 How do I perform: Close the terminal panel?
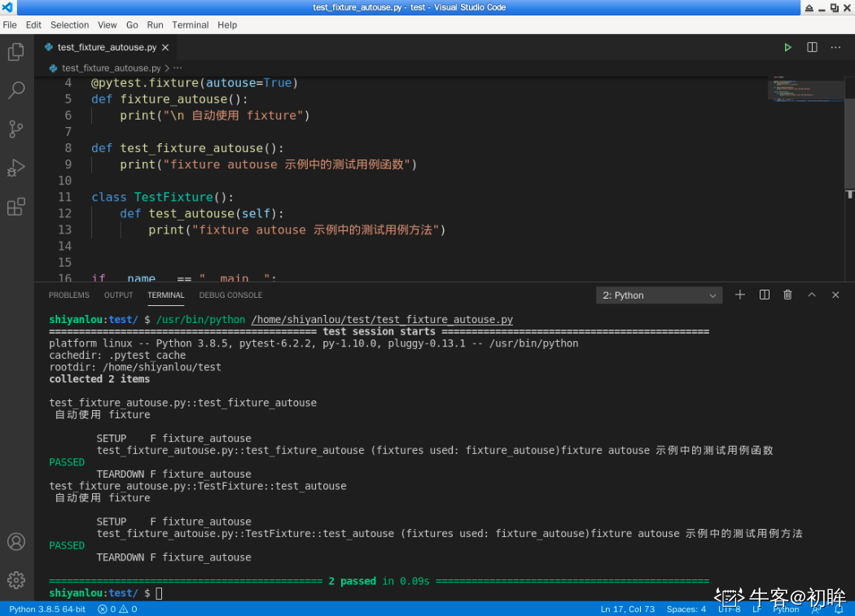[x=835, y=295]
